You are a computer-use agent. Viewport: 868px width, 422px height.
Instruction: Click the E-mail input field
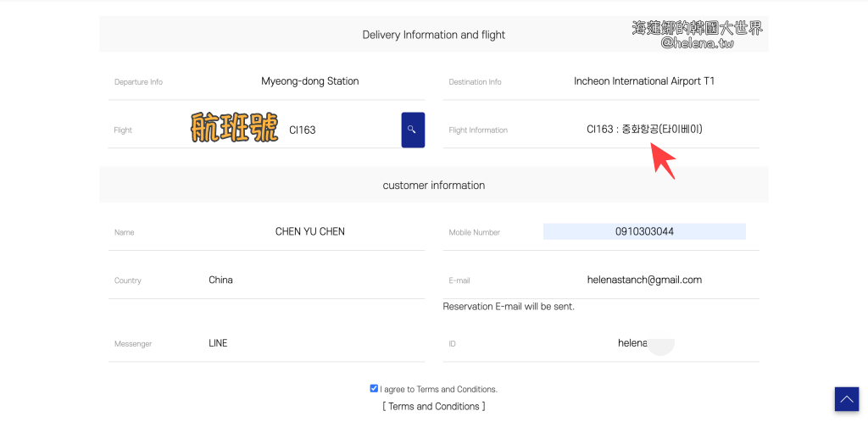[x=644, y=280]
